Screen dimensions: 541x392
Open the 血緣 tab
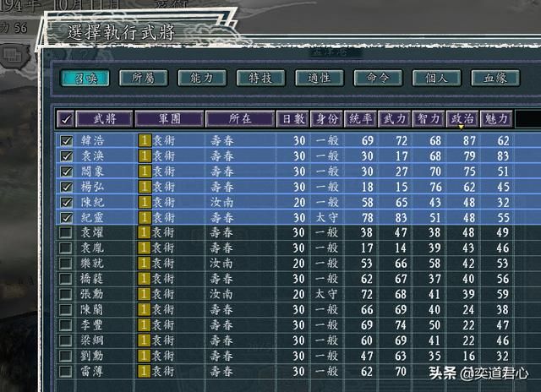pyautogui.click(x=495, y=79)
